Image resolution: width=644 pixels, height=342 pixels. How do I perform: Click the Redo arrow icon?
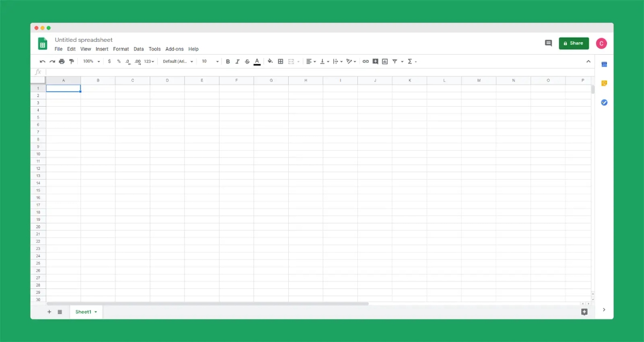pyautogui.click(x=52, y=62)
